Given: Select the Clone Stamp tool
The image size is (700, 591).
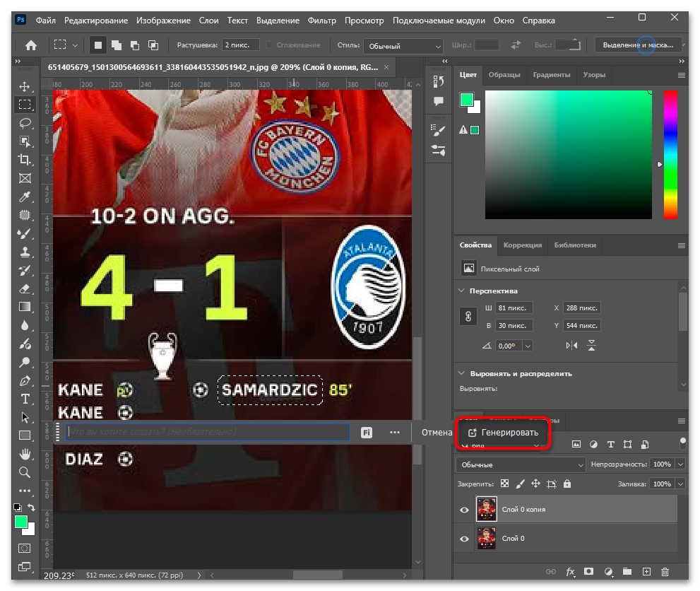Looking at the screenshot, I should [x=25, y=252].
